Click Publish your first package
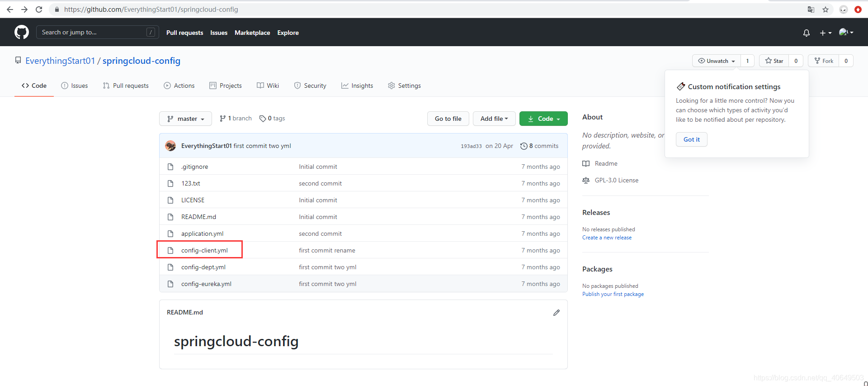The image size is (868, 386). point(613,294)
